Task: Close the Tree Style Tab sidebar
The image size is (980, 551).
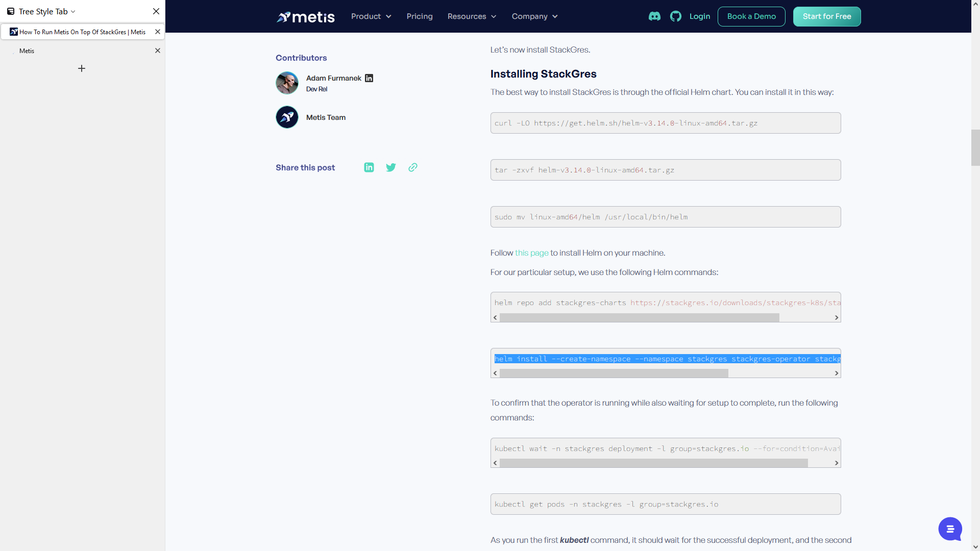Action: (x=156, y=11)
